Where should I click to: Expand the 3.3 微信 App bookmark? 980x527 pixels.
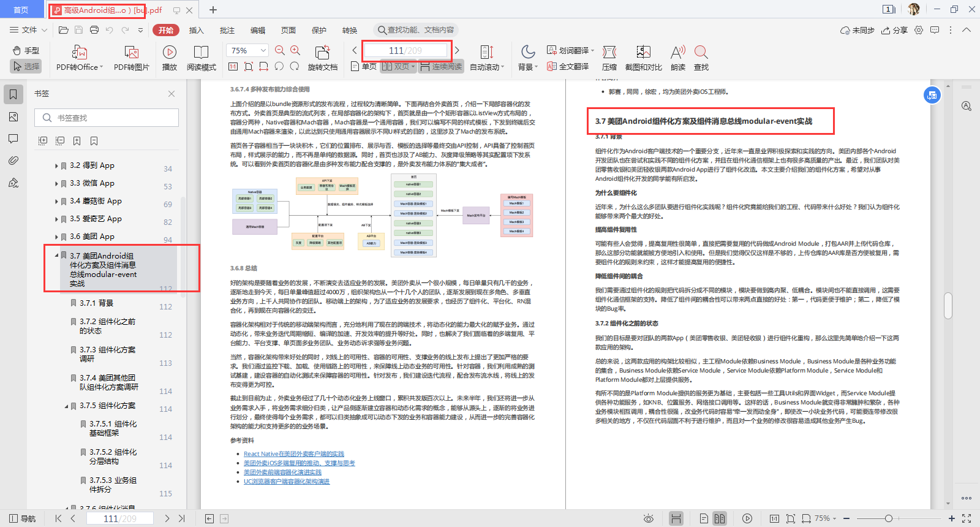[x=56, y=183]
